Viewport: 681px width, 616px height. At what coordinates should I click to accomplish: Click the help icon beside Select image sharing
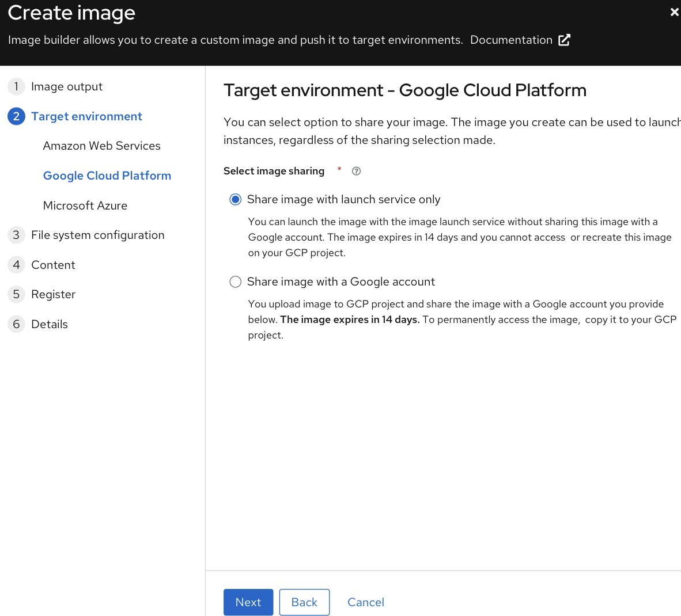(x=356, y=171)
